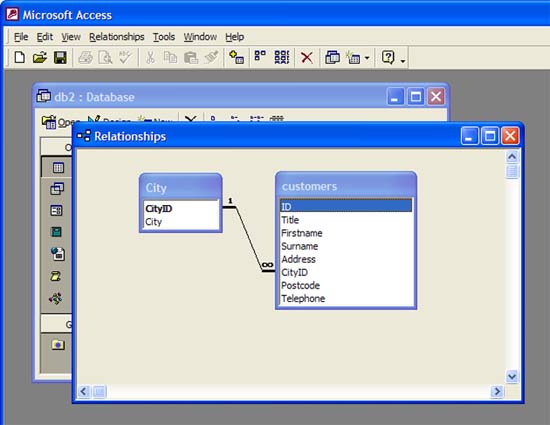
Task: Select Firstname field in customers table
Action: pyautogui.click(x=346, y=233)
